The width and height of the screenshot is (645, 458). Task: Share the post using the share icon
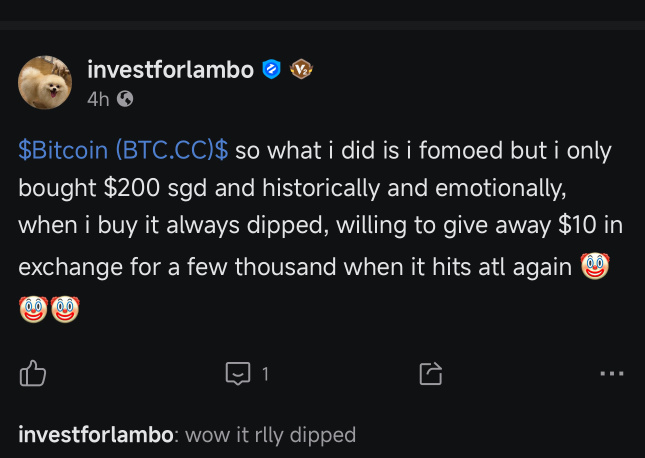431,374
